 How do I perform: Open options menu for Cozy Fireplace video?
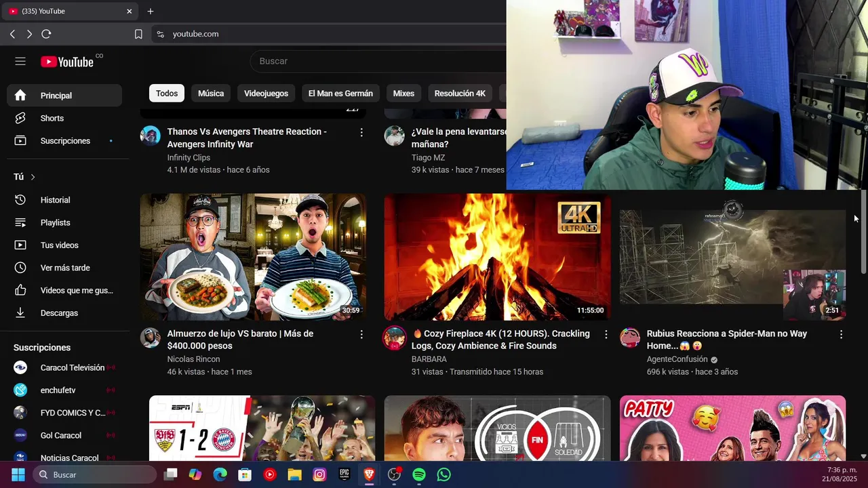coord(606,334)
